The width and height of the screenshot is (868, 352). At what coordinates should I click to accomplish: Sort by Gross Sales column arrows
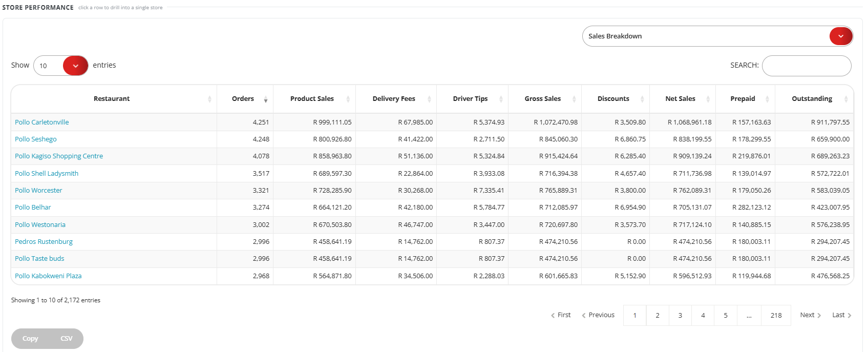[x=574, y=99]
